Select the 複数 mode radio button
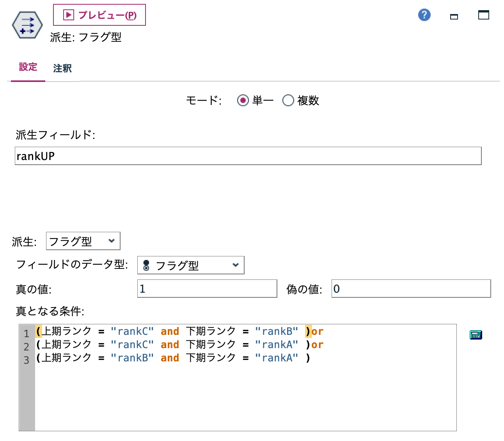This screenshot has width=504, height=441. click(x=288, y=100)
